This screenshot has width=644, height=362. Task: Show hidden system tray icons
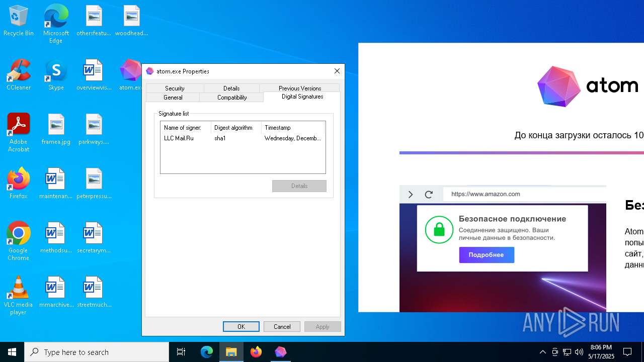[542, 352]
